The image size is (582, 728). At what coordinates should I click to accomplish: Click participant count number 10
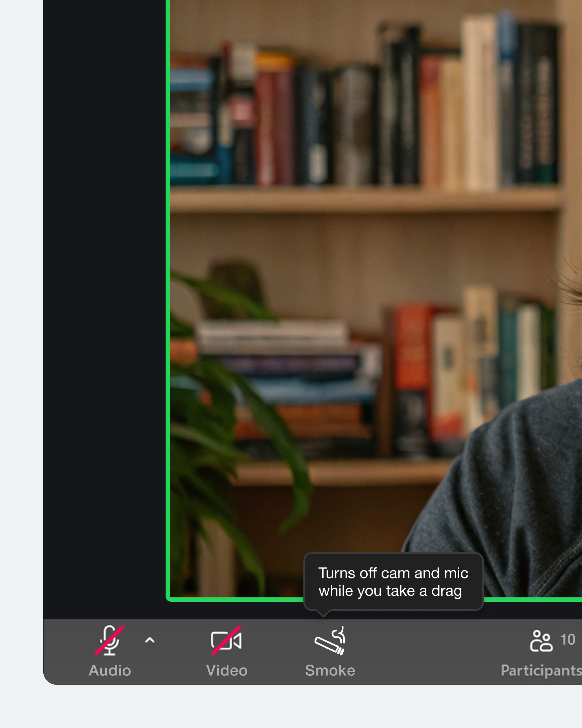point(567,640)
